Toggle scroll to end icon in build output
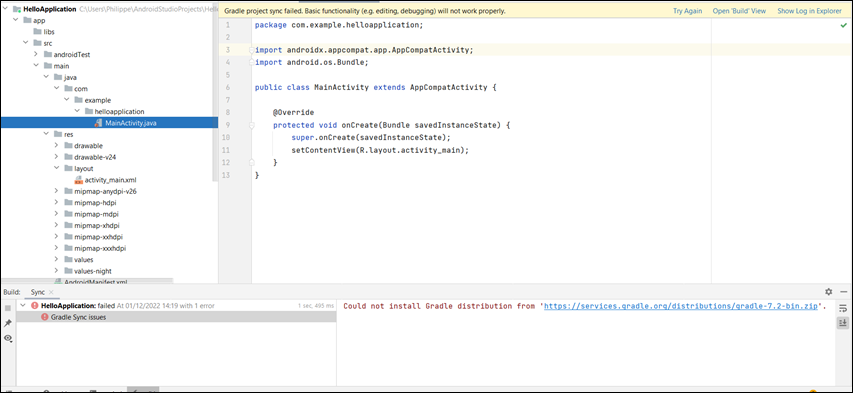853x393 pixels. click(x=843, y=323)
